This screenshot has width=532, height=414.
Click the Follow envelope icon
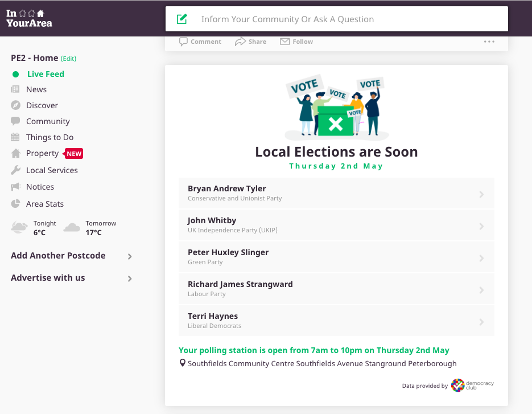(284, 42)
